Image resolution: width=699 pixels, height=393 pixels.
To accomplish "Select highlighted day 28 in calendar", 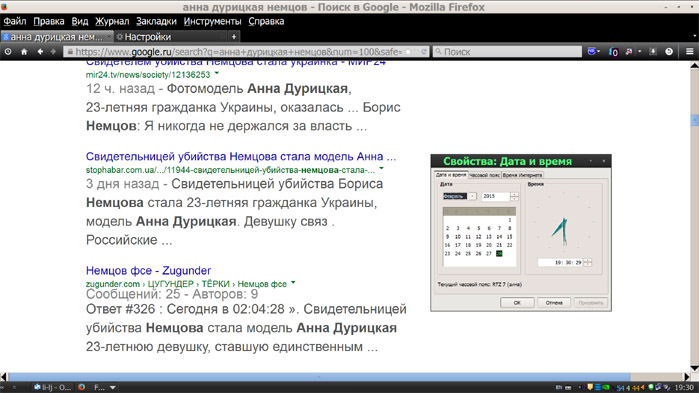I will (x=499, y=254).
